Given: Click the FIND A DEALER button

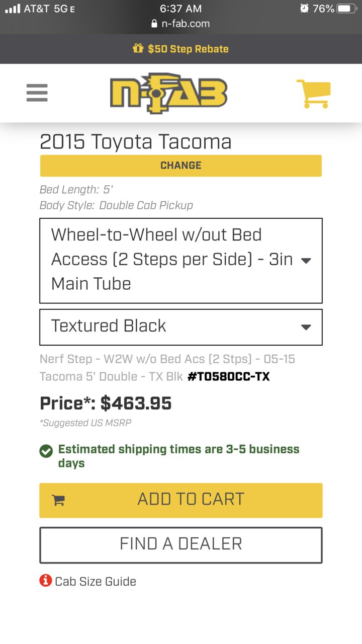Looking at the screenshot, I should coord(181,545).
